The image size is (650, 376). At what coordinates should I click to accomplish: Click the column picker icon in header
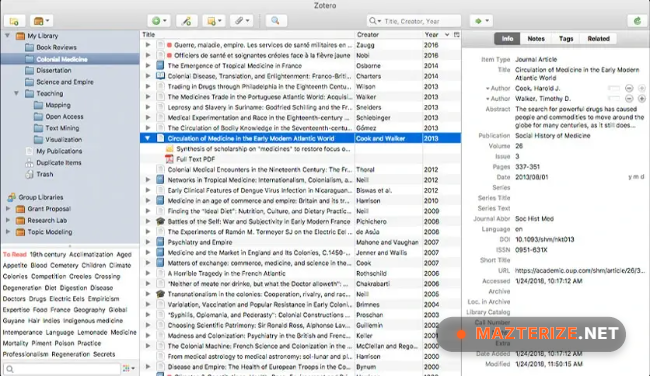pyautogui.click(x=456, y=35)
